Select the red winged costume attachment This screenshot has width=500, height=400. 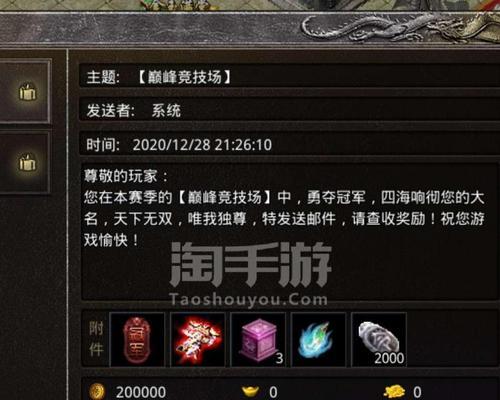pyautogui.click(x=198, y=340)
